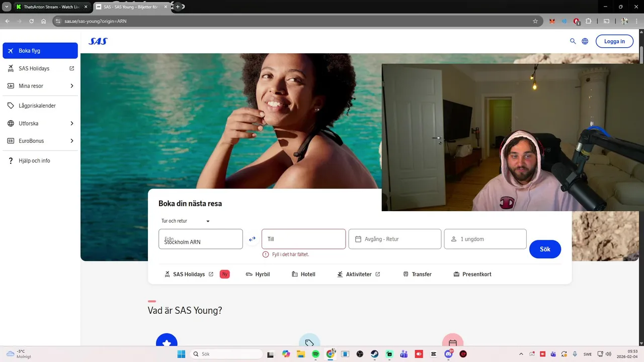
Task: Reload the page
Action: pos(31,21)
